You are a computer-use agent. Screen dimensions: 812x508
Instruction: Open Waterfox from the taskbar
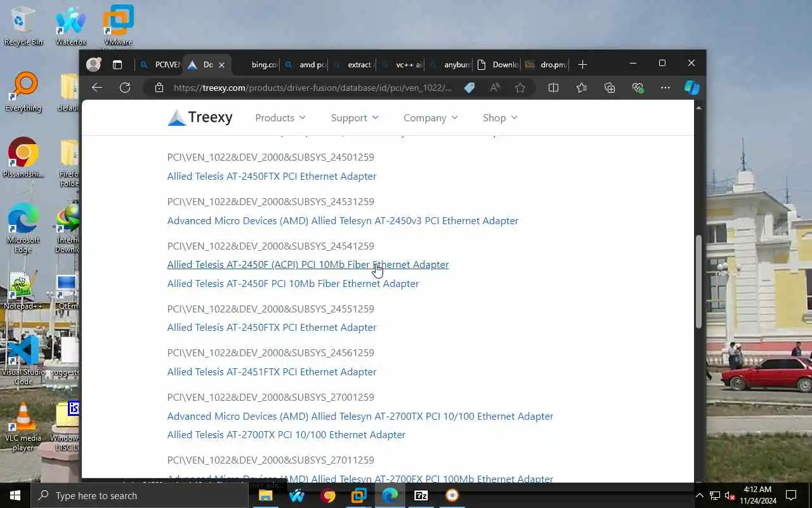coord(296,495)
